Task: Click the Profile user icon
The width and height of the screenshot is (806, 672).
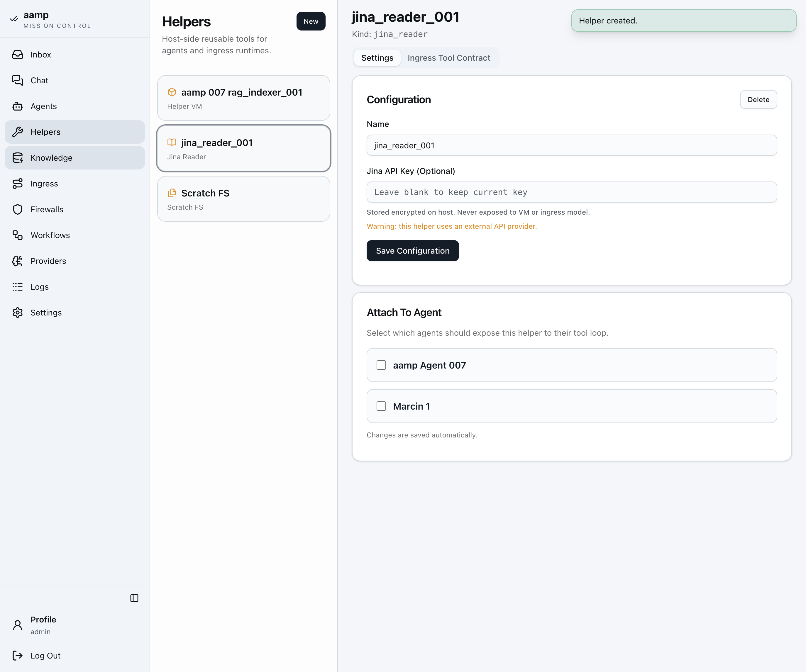Action: 18,625
